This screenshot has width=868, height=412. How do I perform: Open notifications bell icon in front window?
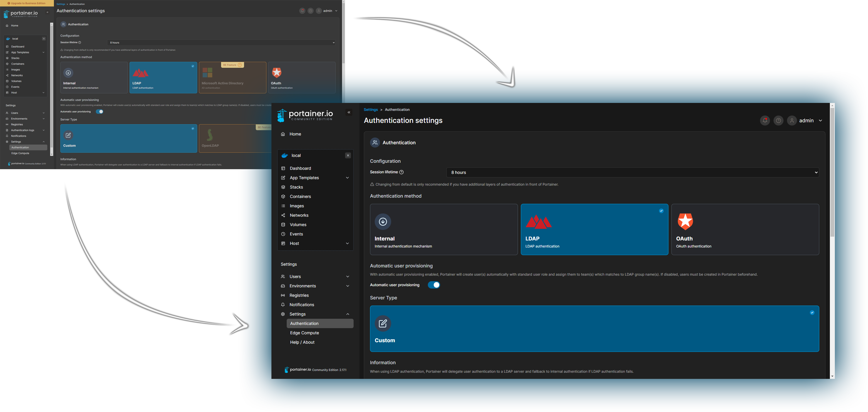coord(765,121)
